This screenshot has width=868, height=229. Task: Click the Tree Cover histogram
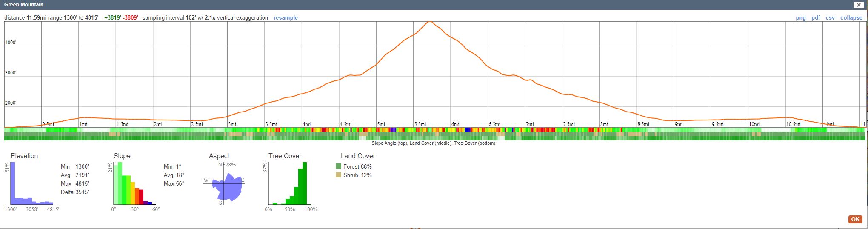tap(289, 184)
